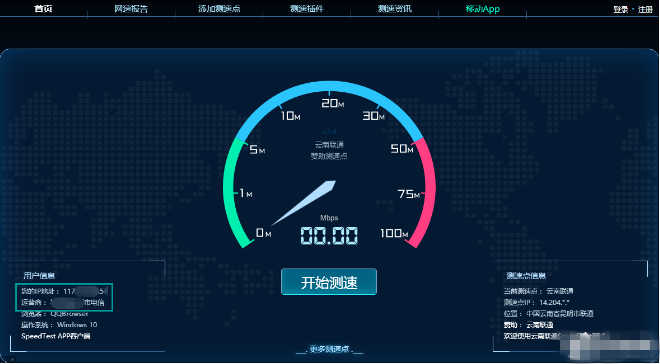This screenshot has height=364, width=660.
Task: Click the 测速点IP 14.204 row
Action: point(537,302)
